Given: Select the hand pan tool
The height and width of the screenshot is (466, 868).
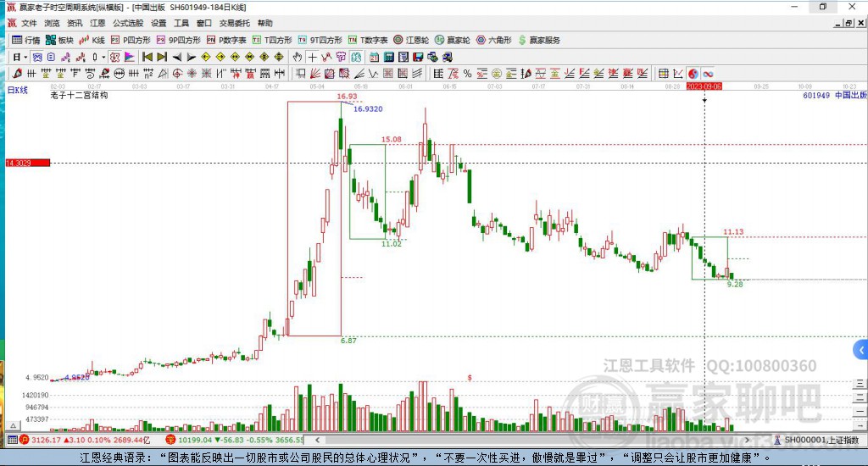Looking at the screenshot, I should point(298,57).
